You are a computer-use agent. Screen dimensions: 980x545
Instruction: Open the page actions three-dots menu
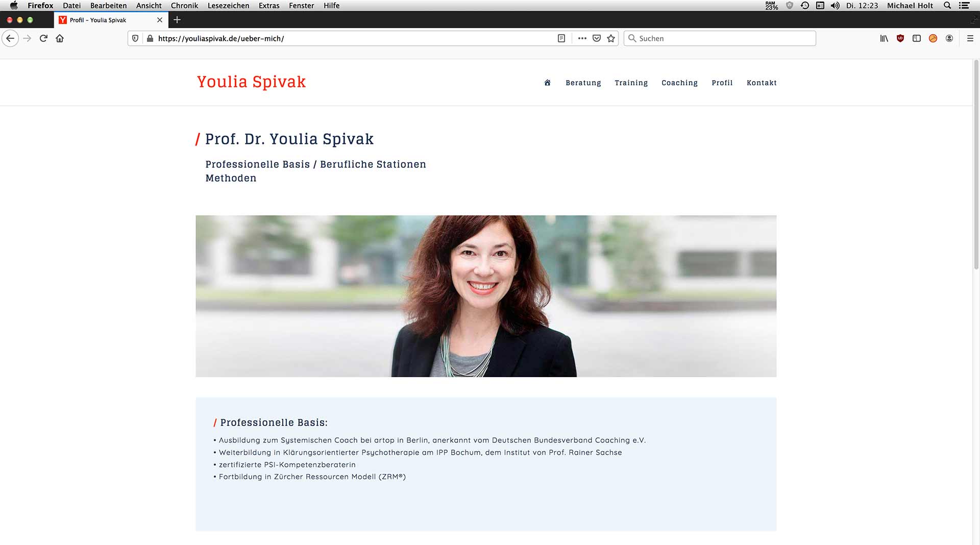(x=582, y=38)
